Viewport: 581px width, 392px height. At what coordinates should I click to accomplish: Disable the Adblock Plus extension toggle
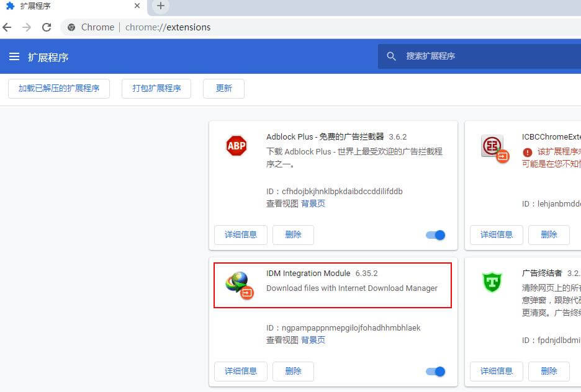click(x=436, y=235)
